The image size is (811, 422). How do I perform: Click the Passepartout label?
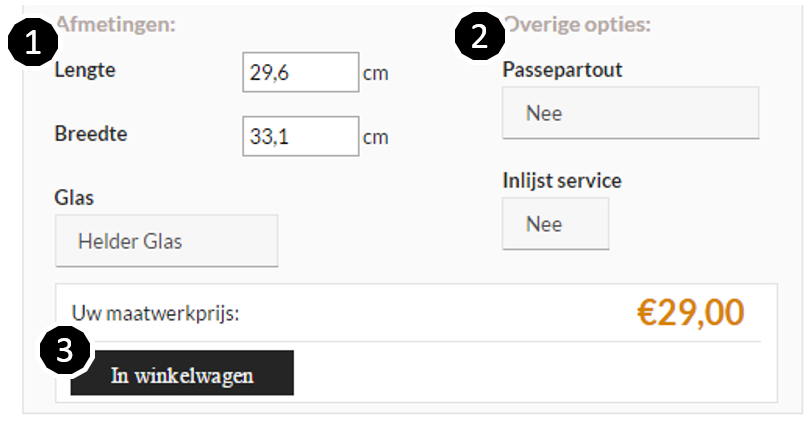tap(562, 70)
